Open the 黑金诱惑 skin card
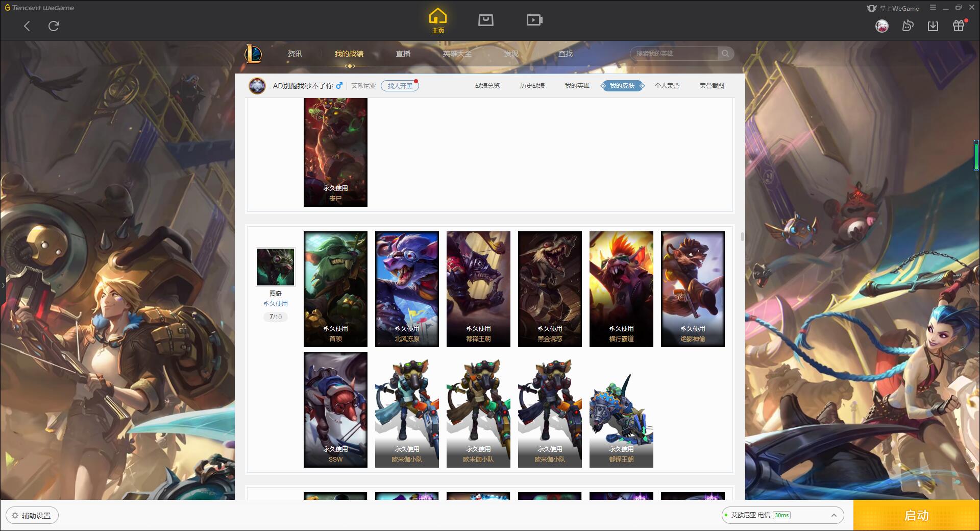The height and width of the screenshot is (531, 980). coord(550,289)
